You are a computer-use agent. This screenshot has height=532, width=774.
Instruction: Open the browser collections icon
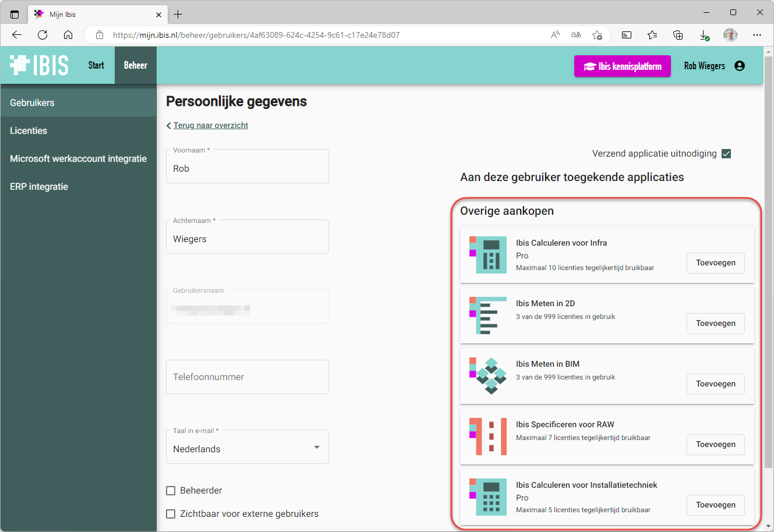(x=678, y=35)
